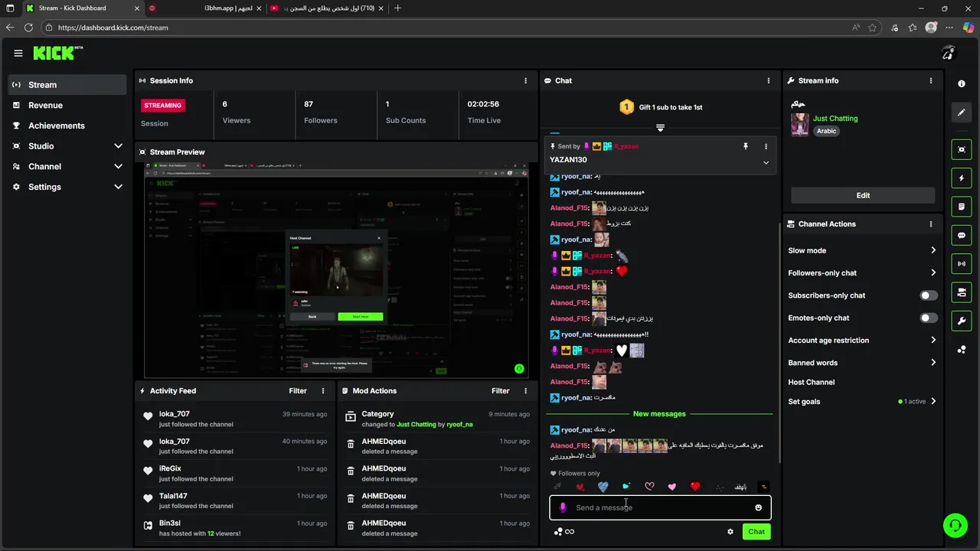Toggle the chat bubble widget icon in sidebar
This screenshot has height=551, width=980.
(x=962, y=236)
